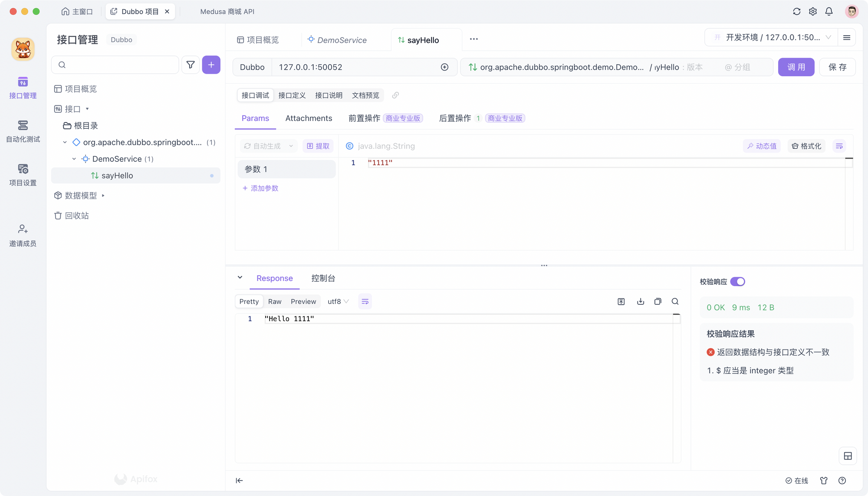Click the 调用 invoke button
The height and width of the screenshot is (496, 868).
[796, 67]
